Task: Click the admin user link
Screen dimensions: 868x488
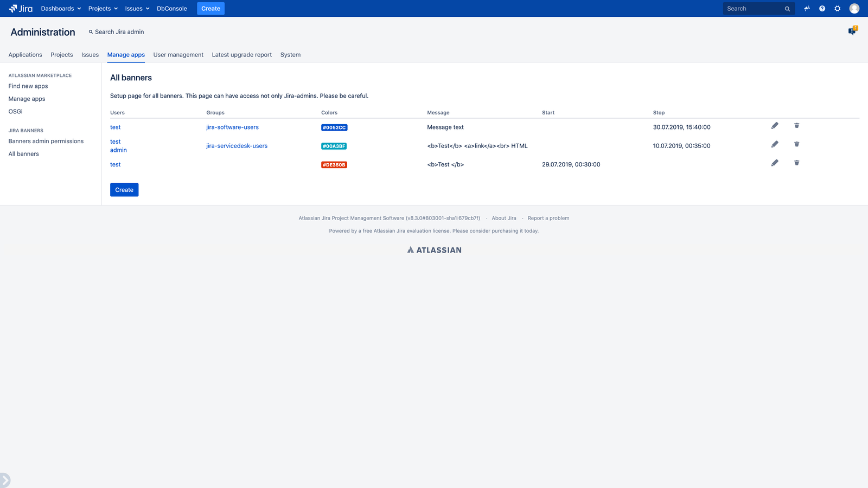Action: click(118, 150)
